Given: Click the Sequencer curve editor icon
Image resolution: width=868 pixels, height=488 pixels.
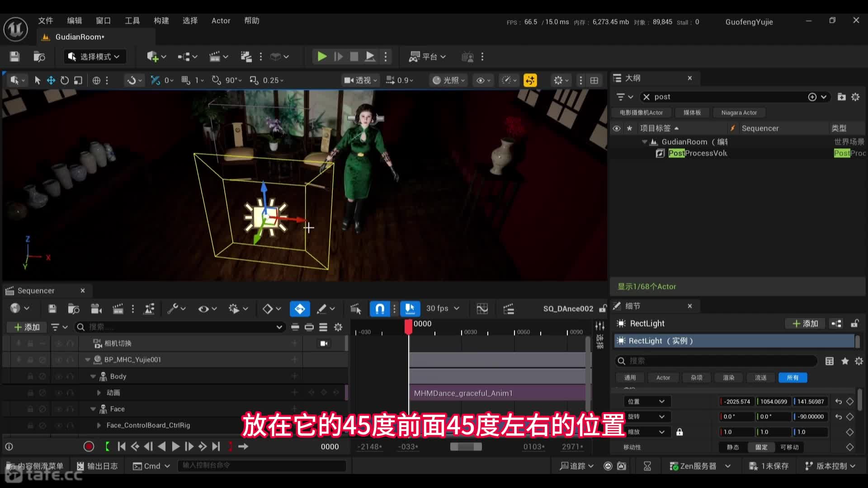Looking at the screenshot, I should 482,309.
